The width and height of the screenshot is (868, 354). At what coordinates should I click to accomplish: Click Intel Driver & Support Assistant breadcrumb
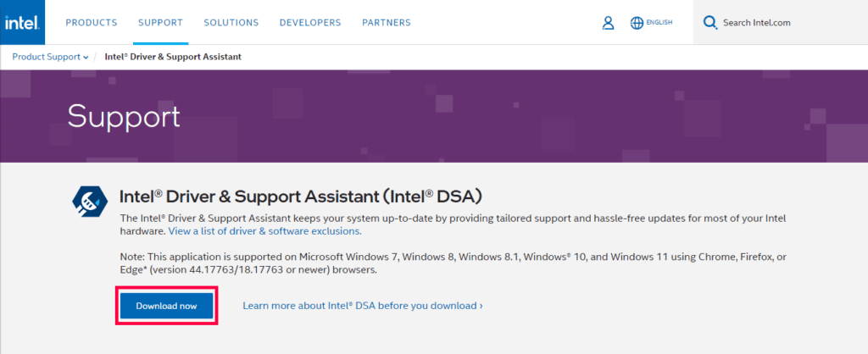[173, 57]
